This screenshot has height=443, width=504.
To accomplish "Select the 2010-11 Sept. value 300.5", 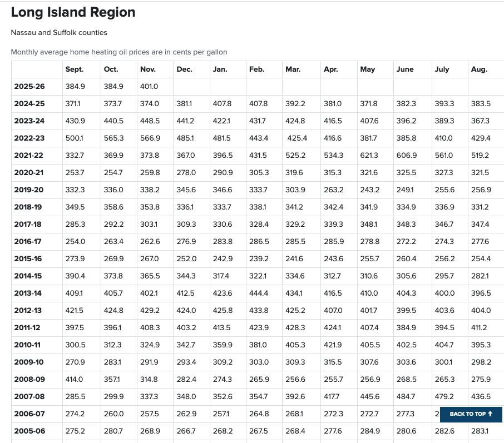I will [x=75, y=345].
